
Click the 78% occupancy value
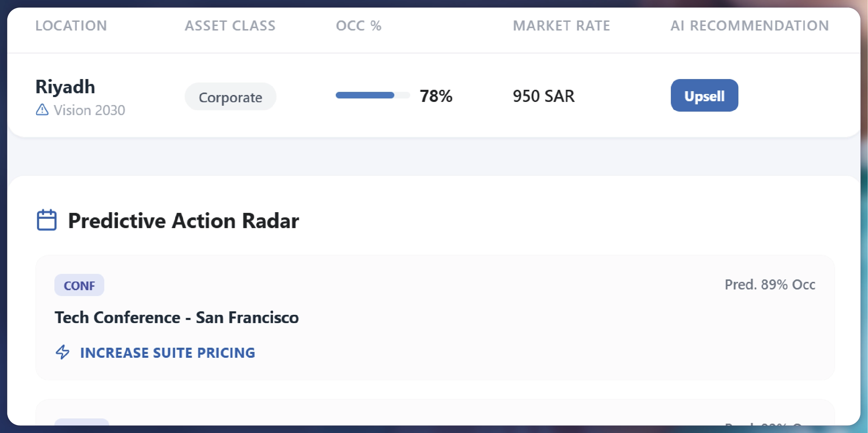(436, 96)
